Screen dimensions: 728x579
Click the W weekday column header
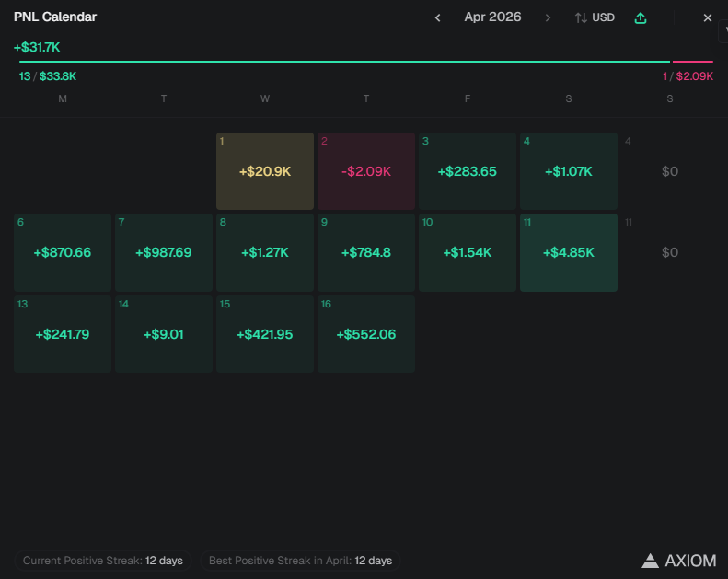pyautogui.click(x=265, y=98)
